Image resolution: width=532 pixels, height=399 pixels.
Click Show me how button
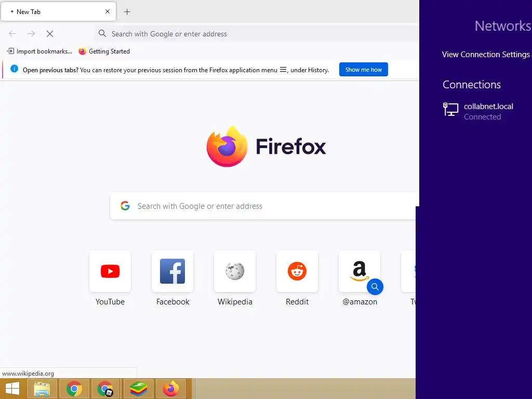point(363,70)
